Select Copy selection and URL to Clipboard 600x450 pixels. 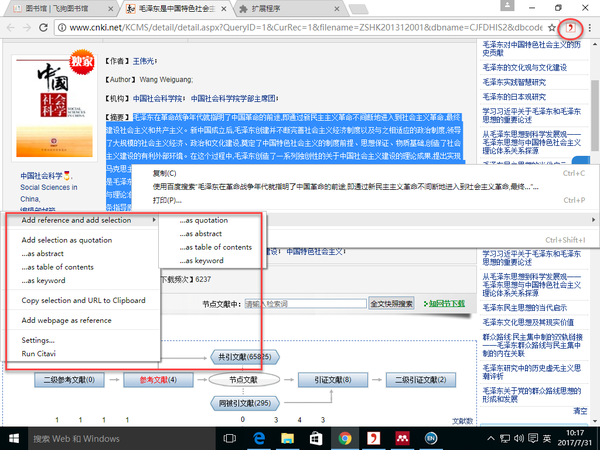click(83, 300)
